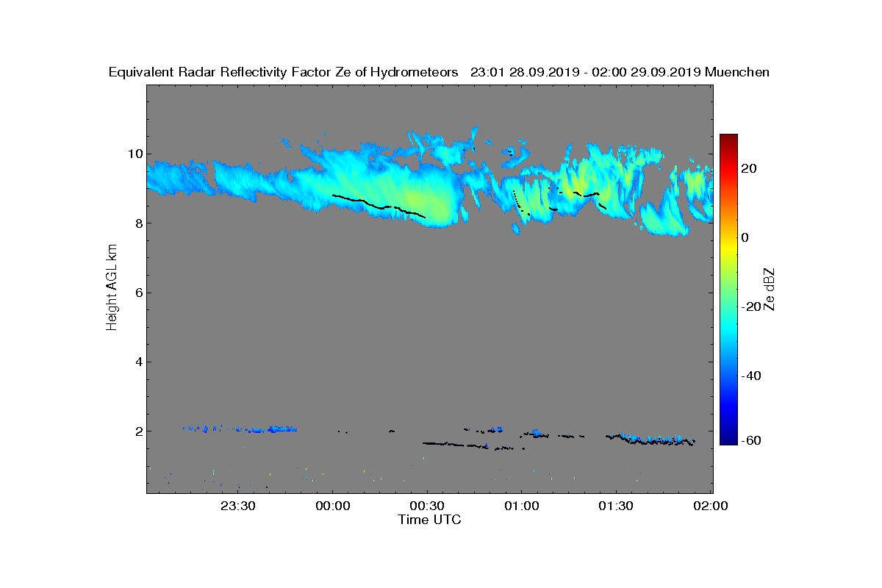This screenshot has height=588, width=882.
Task: Click the yellow 0 dBZ colorbar band
Action: tap(728, 246)
